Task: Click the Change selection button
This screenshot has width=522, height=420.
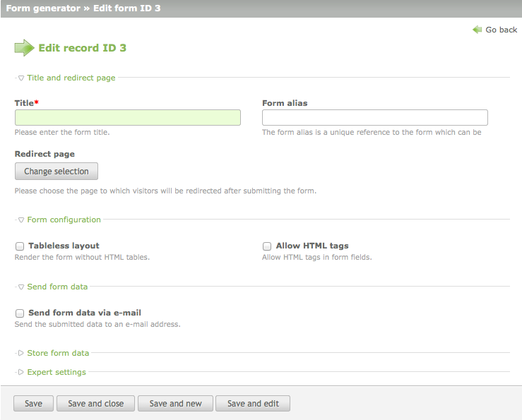Action: (57, 172)
